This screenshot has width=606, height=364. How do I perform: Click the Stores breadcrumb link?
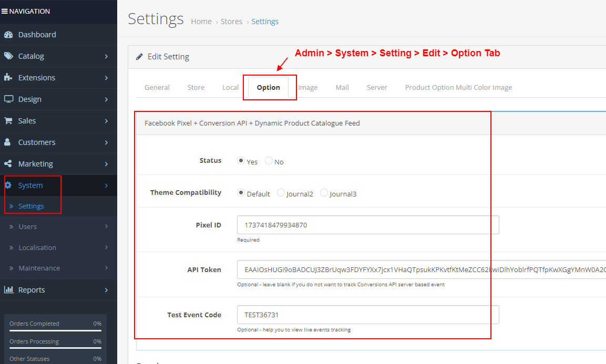(231, 21)
